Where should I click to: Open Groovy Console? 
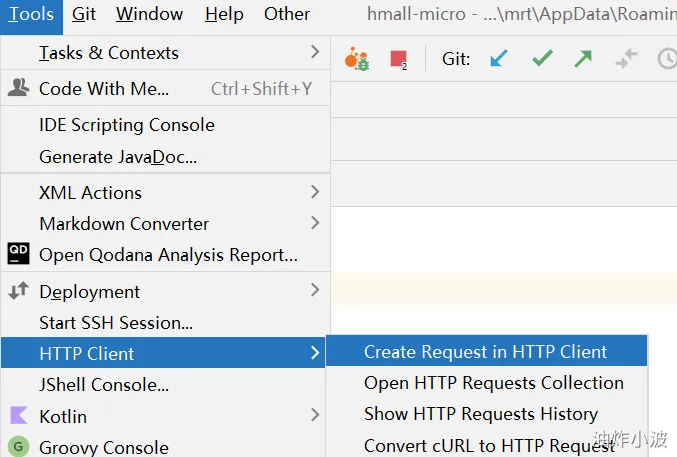coord(163,447)
